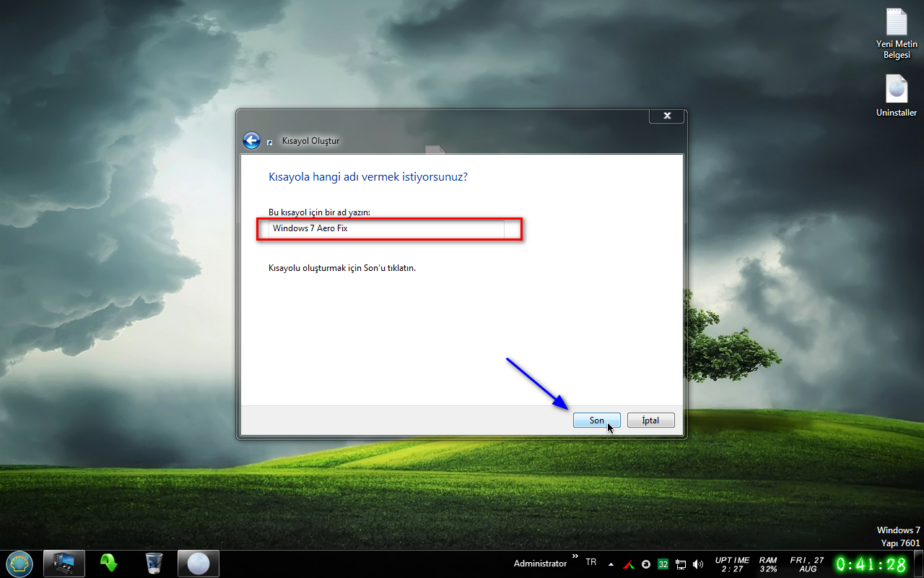Click the green digital clock 0:41:28

(871, 564)
